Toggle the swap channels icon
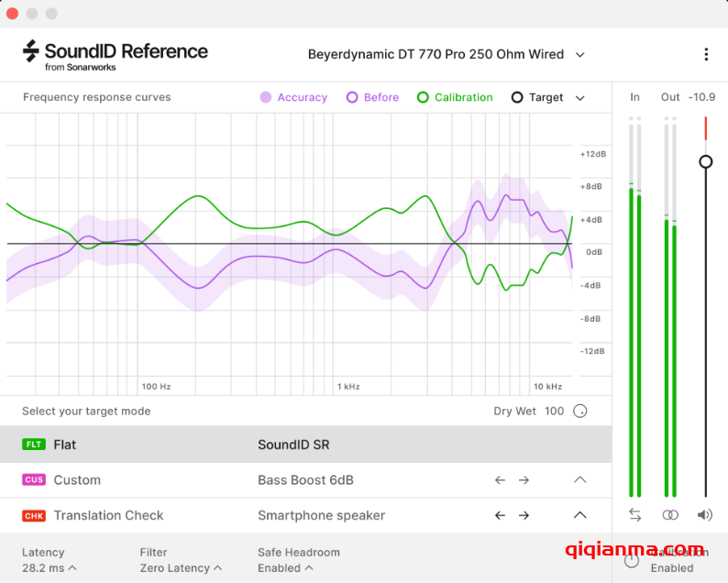 pyautogui.click(x=635, y=515)
